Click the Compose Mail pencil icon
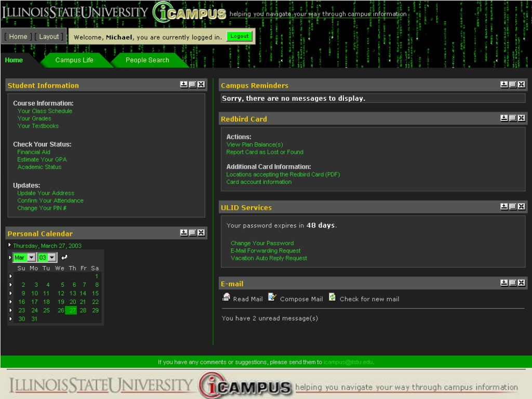The image size is (532, 399). (x=272, y=297)
